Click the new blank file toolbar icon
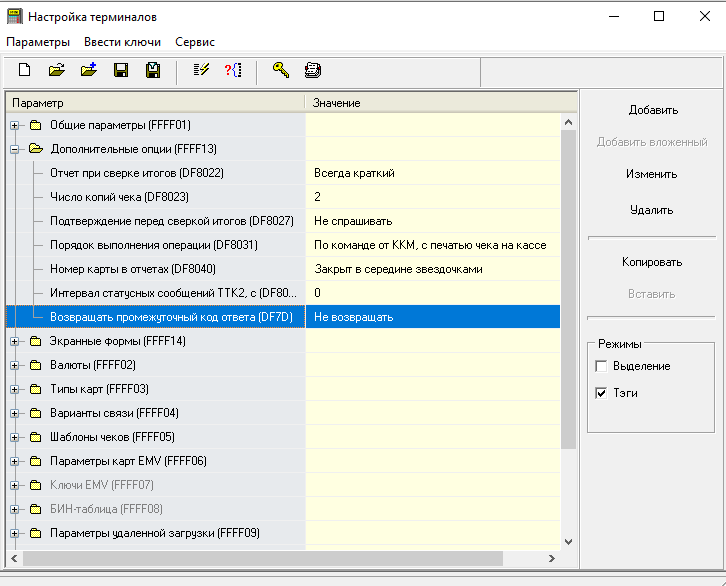Image resolution: width=726 pixels, height=586 pixels. [x=25, y=70]
